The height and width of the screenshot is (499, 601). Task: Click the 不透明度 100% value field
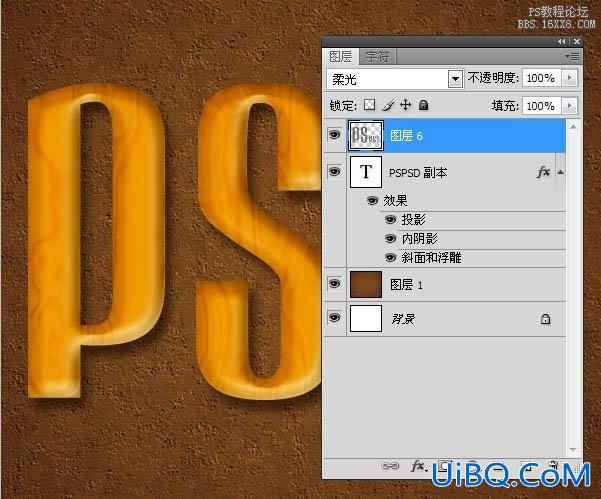(x=541, y=78)
